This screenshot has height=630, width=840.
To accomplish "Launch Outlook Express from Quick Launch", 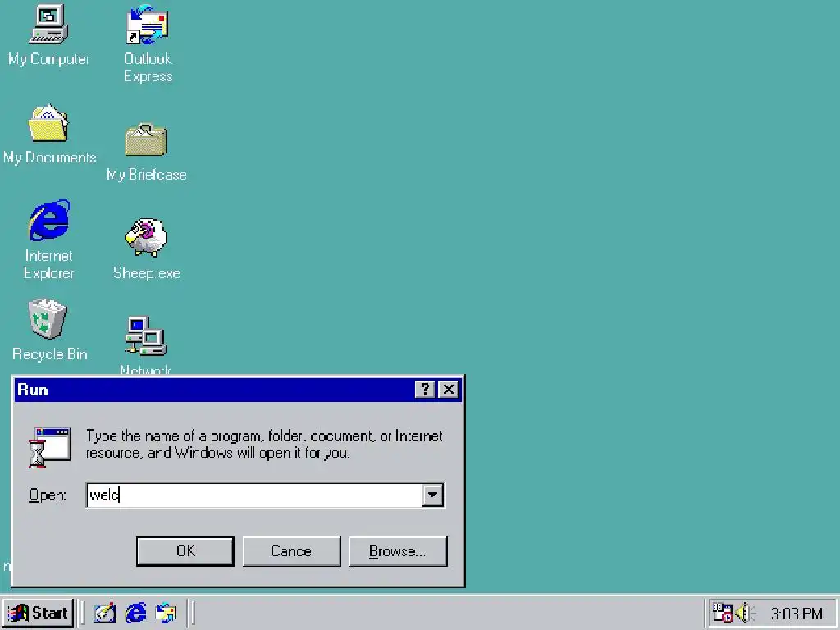I will tap(165, 613).
